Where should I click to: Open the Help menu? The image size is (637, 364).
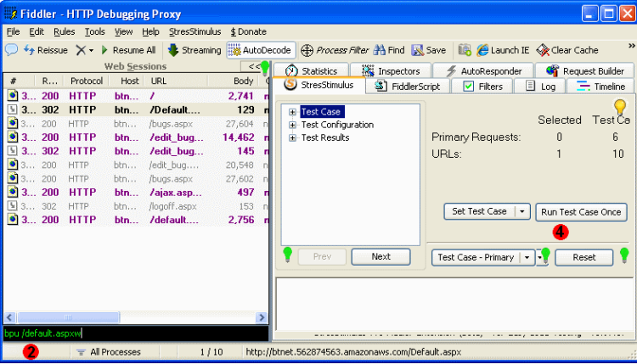tap(150, 31)
